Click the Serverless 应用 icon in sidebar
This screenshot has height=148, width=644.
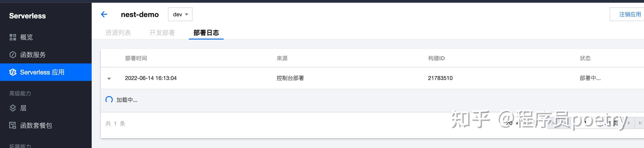pyautogui.click(x=13, y=72)
